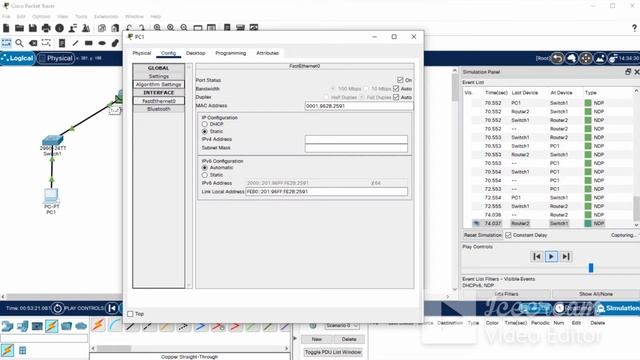Expand the PDU list arrow beside New
Image resolution: width=640 pixels, height=360 pixels.
295,338
